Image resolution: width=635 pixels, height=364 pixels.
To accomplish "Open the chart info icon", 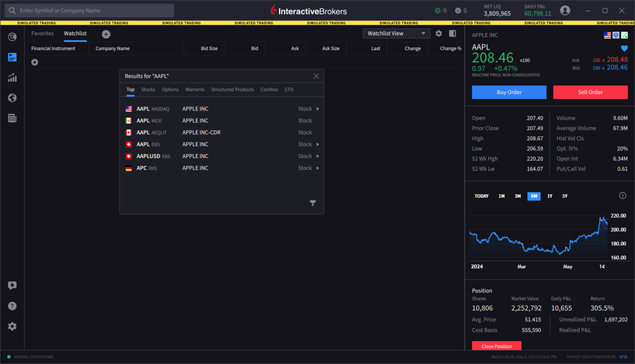I will click(622, 196).
